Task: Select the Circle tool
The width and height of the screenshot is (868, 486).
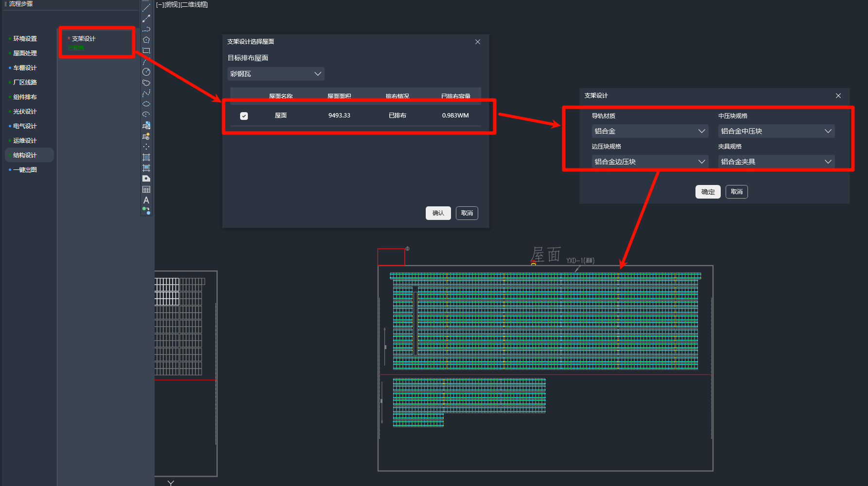Action: 146,72
